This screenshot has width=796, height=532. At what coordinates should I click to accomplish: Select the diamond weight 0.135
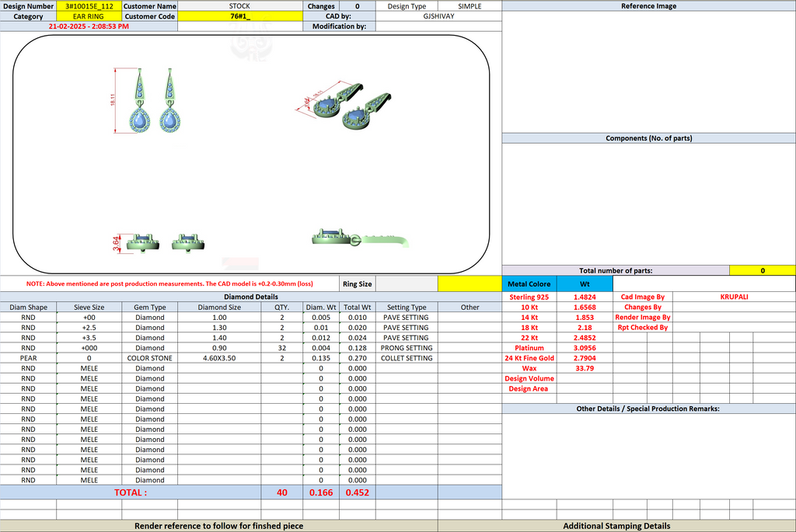pos(321,358)
